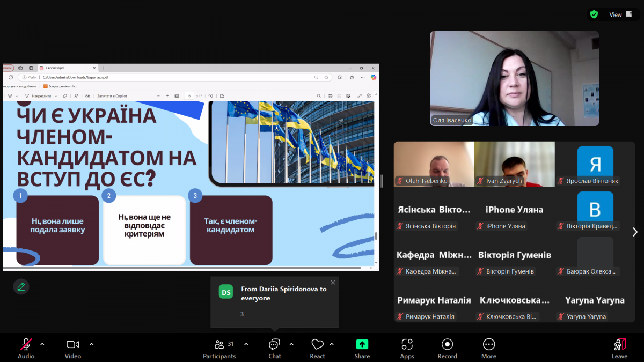
Task: Expand the arrow next to Participants
Action: point(246,344)
